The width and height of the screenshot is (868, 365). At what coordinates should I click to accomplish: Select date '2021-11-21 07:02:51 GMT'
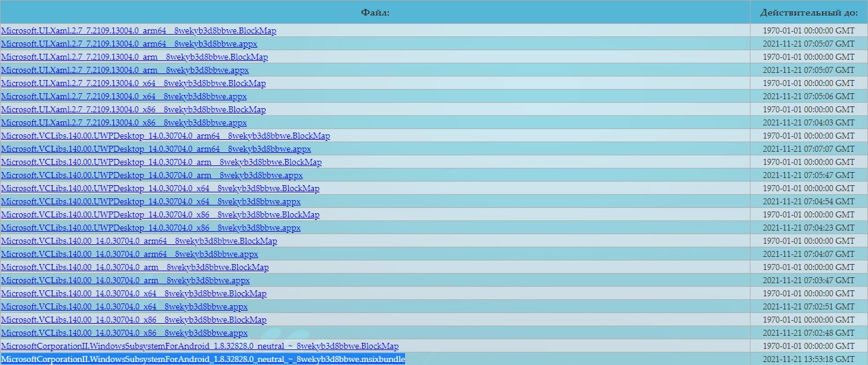tap(809, 306)
